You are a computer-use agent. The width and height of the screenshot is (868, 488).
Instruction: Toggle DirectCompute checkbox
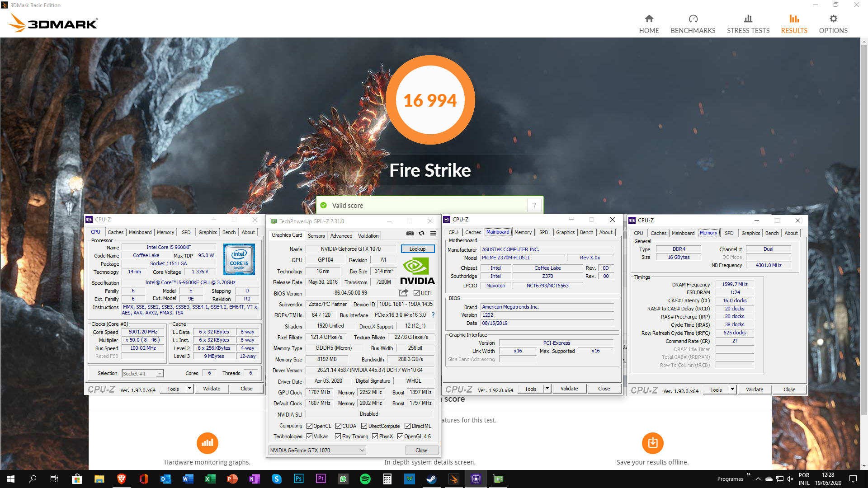point(364,426)
